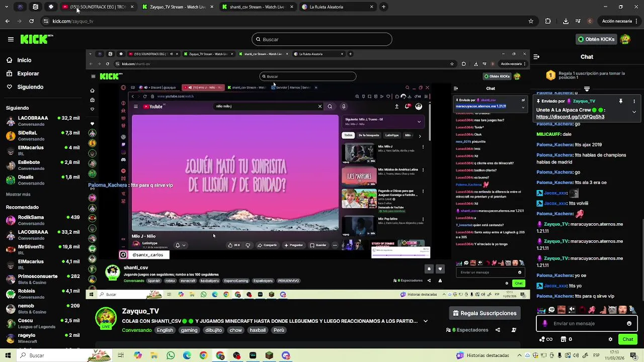Go back to previous page
This screenshot has height=362, width=644.
point(7,21)
